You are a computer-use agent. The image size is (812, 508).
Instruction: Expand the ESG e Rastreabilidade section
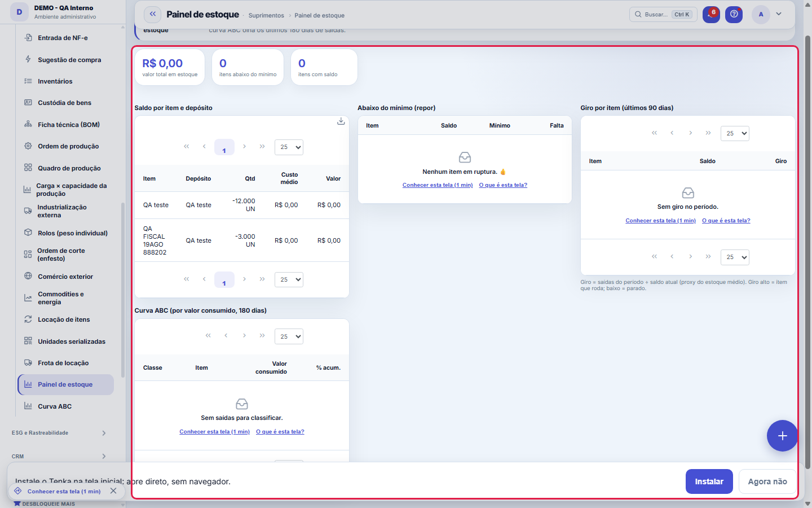click(59, 433)
